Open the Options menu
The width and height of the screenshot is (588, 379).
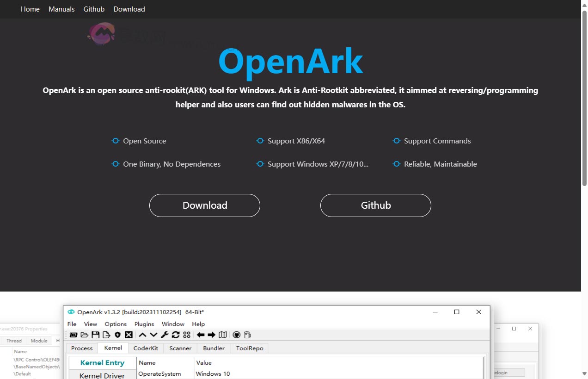(115, 324)
